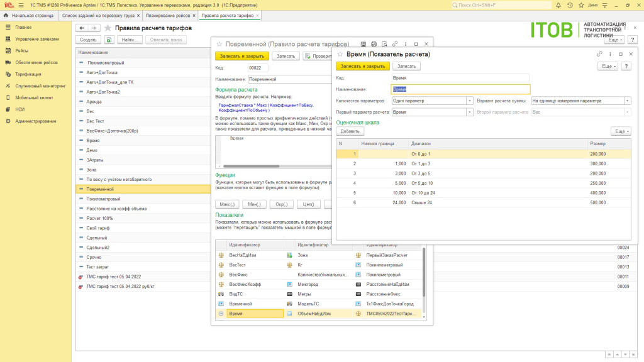Open Спутниковый мониторинг section

coord(41,86)
